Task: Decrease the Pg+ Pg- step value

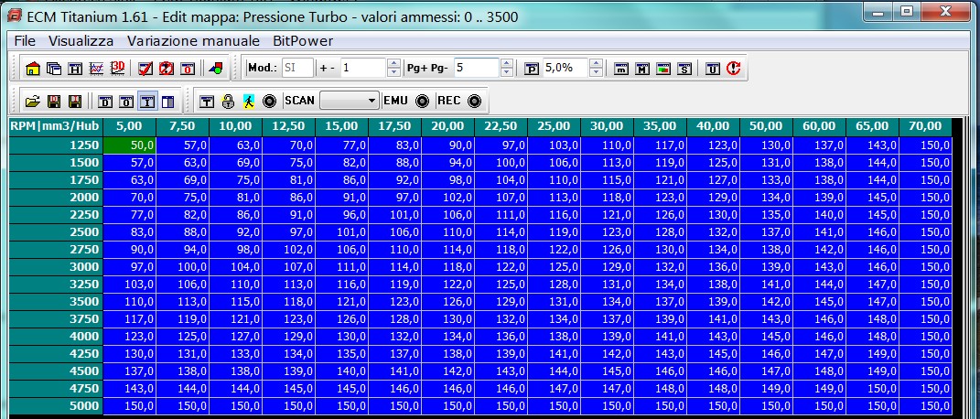Action: [506, 73]
